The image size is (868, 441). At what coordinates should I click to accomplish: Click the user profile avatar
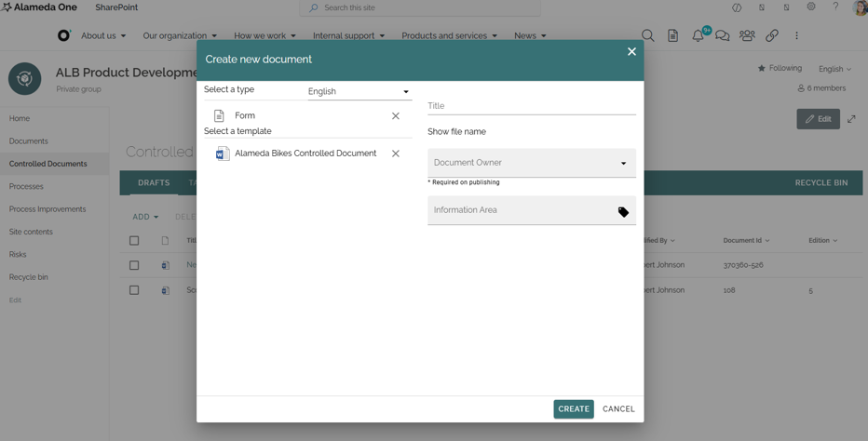(861, 7)
